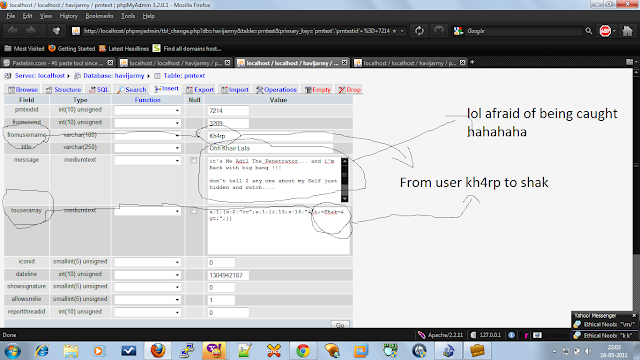Open the Most Visited bookmarks folder

(24, 49)
